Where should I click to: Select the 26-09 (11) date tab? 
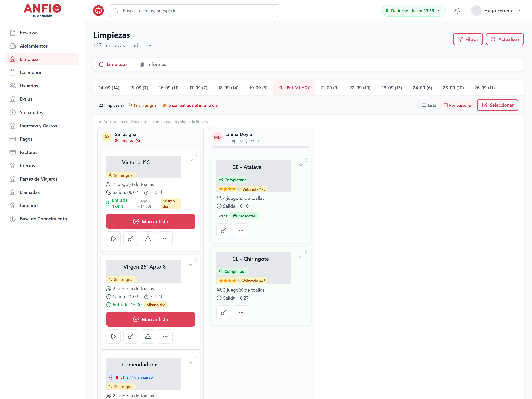(484, 88)
